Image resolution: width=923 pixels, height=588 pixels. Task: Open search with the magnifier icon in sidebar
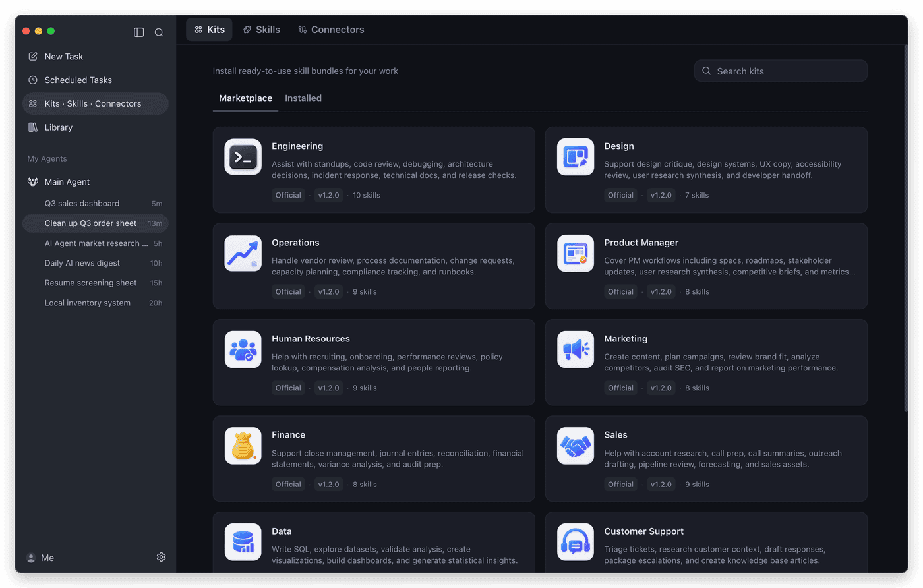pos(159,32)
